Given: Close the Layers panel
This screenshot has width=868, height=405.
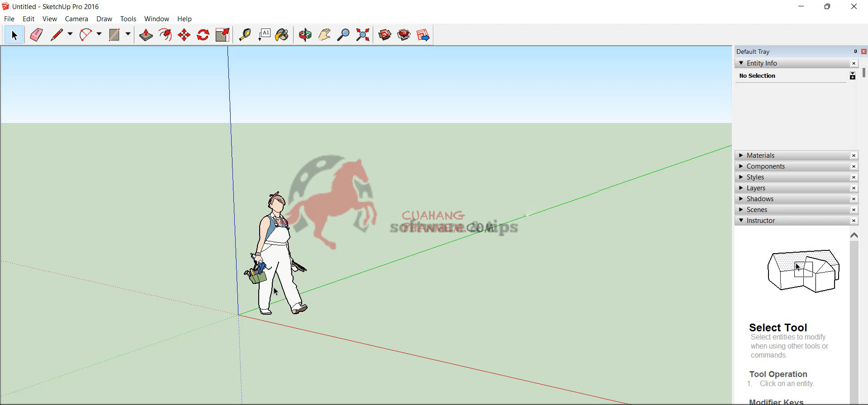Looking at the screenshot, I should pos(854,188).
